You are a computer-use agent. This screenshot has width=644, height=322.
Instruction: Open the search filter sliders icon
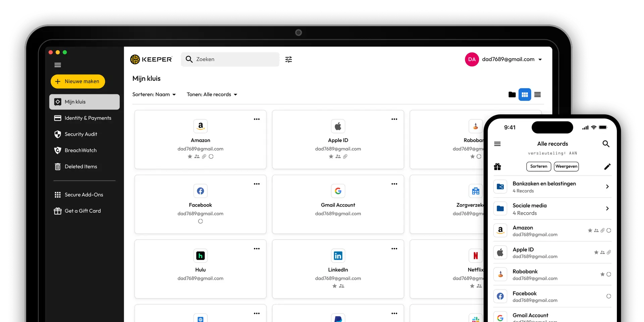tap(288, 59)
